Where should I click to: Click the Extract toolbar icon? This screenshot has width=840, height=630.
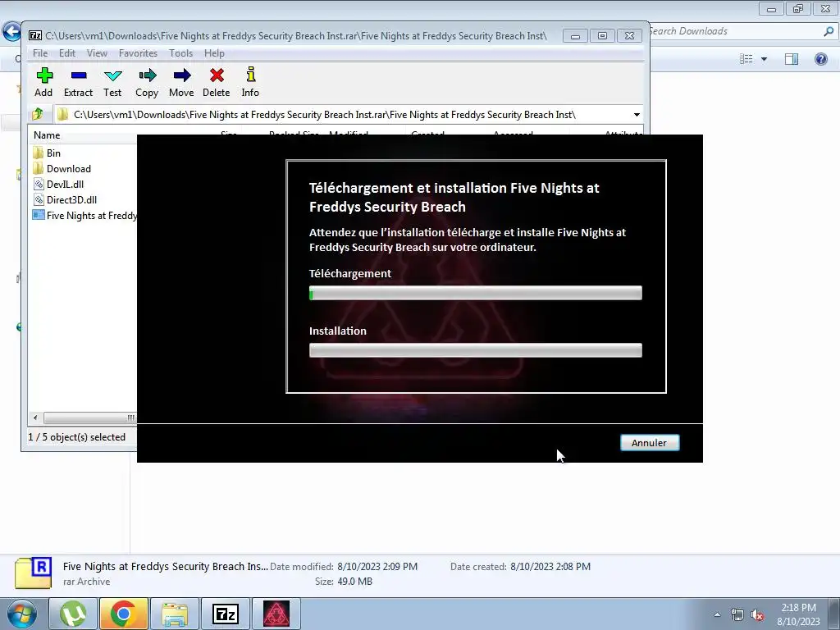(x=78, y=82)
